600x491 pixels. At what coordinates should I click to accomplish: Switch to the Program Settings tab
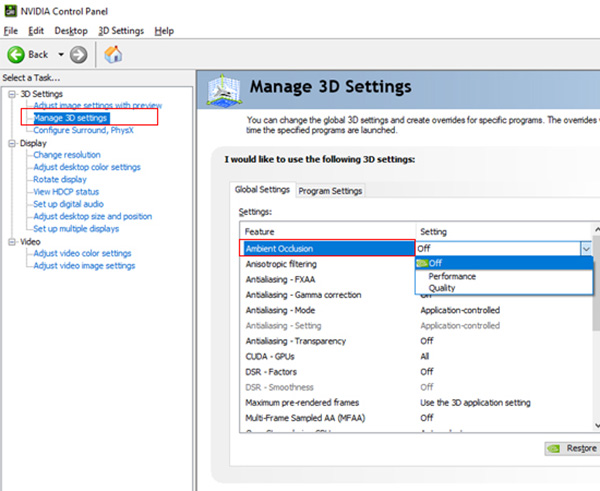pos(330,190)
